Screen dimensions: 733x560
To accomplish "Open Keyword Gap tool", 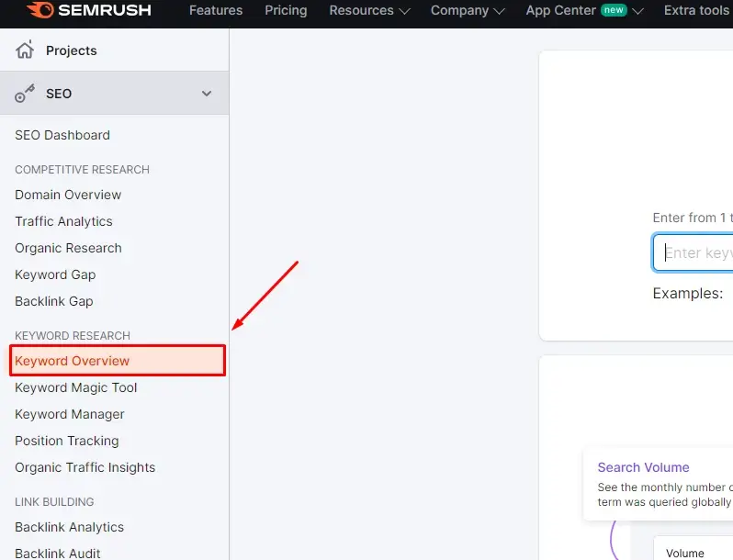I will (55, 274).
